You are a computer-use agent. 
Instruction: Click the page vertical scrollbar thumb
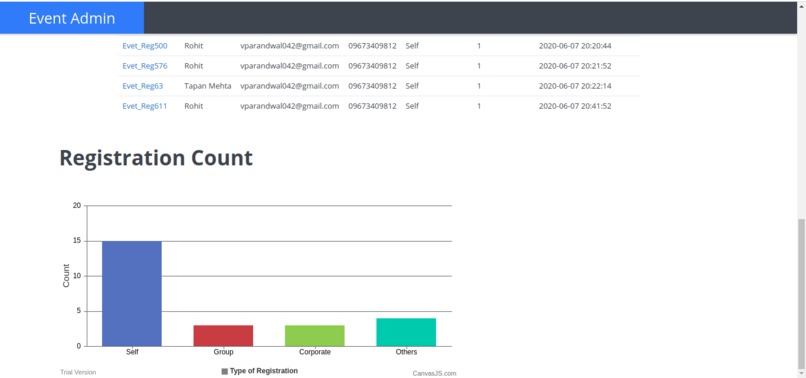pyautogui.click(x=801, y=293)
